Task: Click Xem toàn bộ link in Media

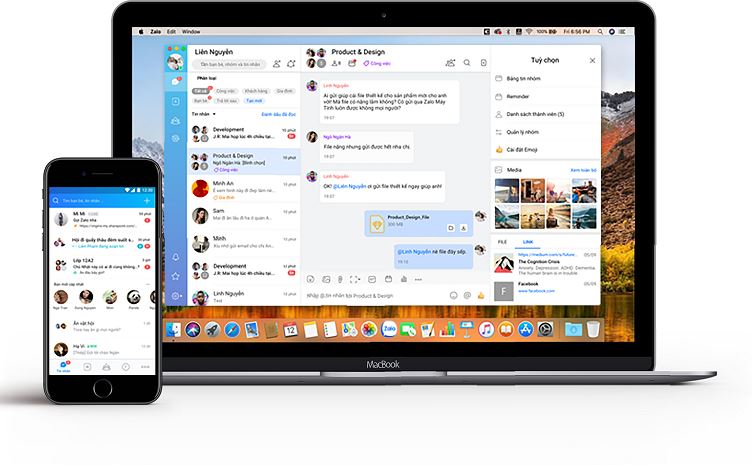Action: point(582,170)
